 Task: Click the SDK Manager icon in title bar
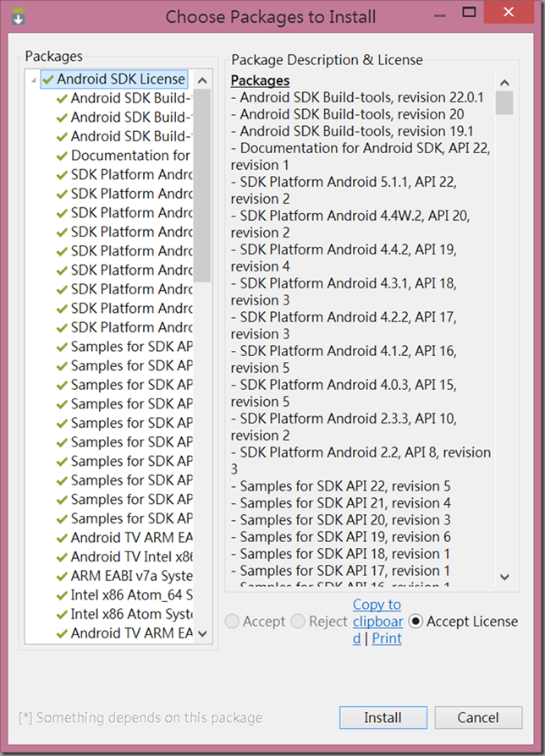point(19,16)
